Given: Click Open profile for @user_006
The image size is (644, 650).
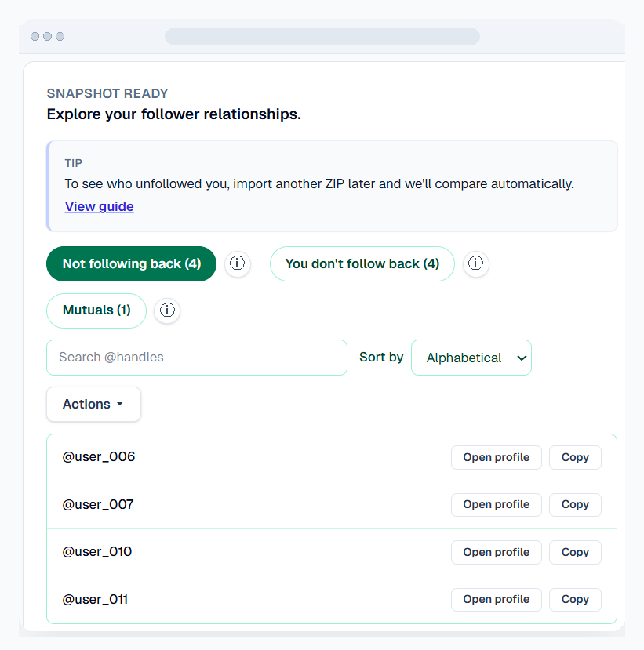Looking at the screenshot, I should point(496,457).
